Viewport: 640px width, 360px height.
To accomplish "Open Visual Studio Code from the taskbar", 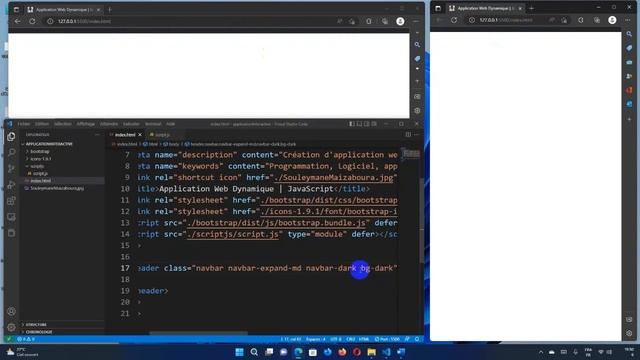I will (x=386, y=352).
